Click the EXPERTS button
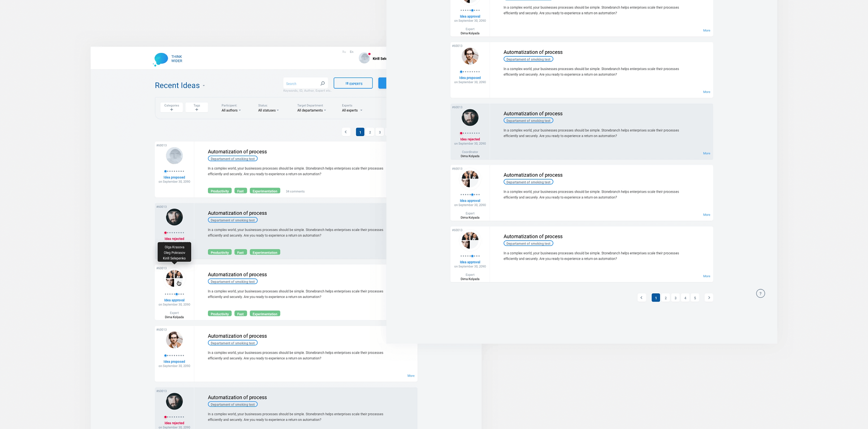Image resolution: width=868 pixels, height=429 pixels. (353, 84)
